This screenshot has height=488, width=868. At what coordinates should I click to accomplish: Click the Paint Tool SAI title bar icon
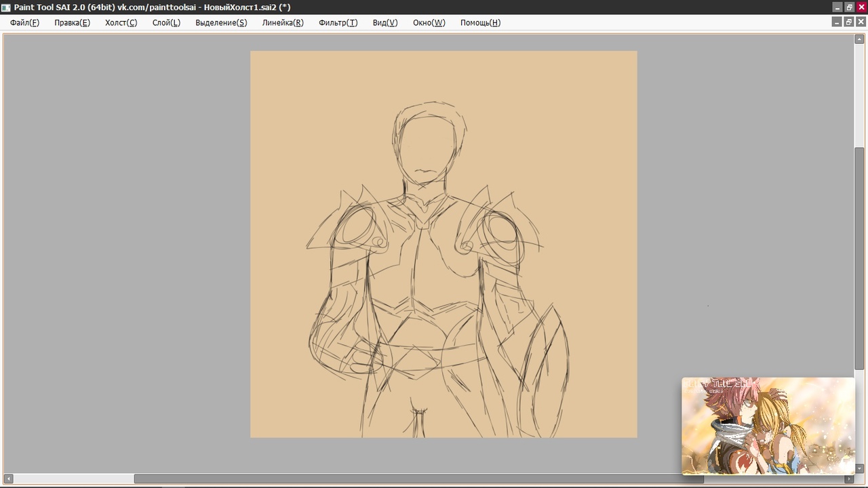click(x=6, y=7)
